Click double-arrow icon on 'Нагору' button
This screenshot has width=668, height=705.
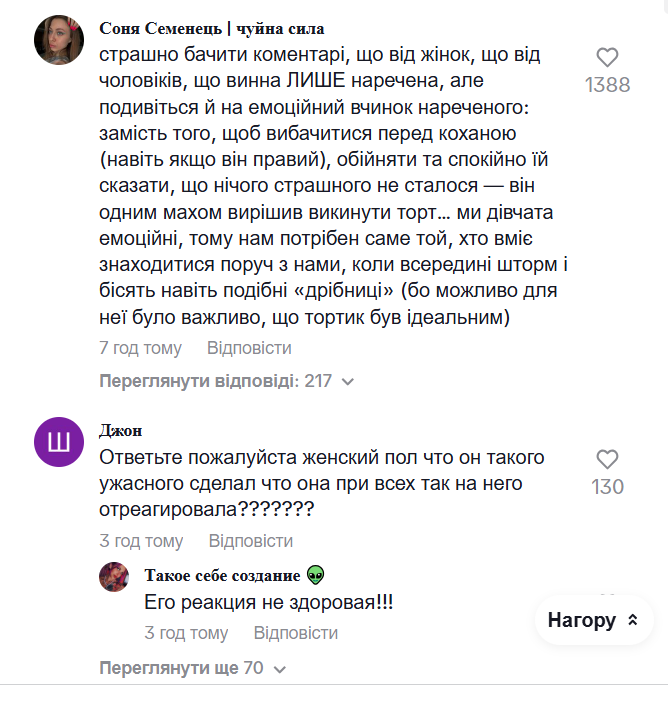632,621
